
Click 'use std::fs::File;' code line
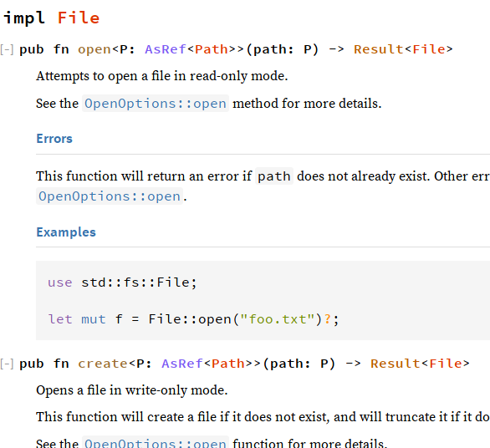[122, 283]
